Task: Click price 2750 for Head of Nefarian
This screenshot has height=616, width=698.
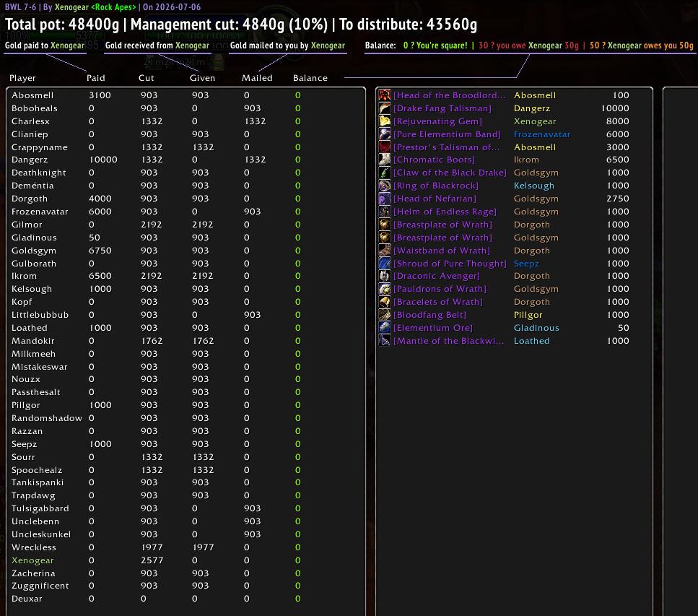Action: (617, 199)
